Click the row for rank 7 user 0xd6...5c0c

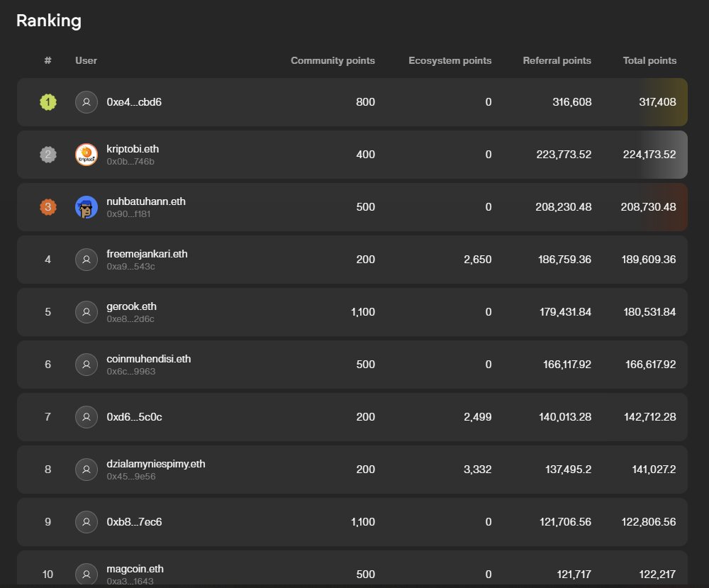(x=352, y=417)
